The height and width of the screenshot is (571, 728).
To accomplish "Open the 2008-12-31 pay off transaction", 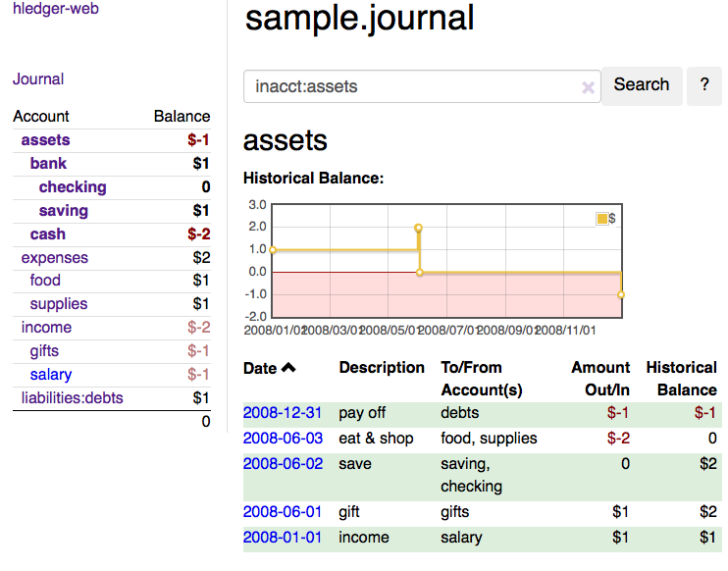I will [283, 413].
